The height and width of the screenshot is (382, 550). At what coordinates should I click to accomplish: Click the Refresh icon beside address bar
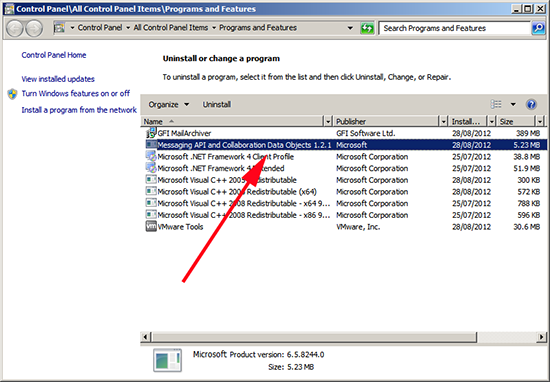click(367, 28)
